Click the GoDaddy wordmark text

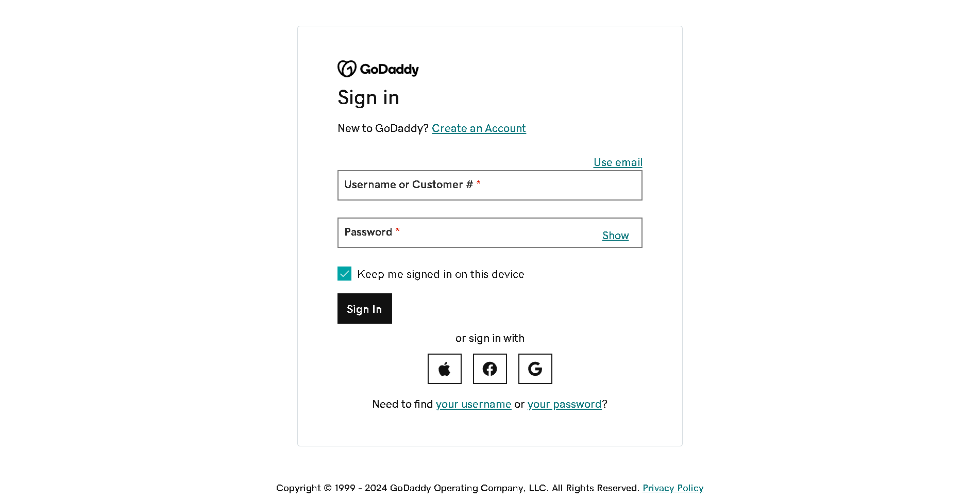(x=389, y=69)
